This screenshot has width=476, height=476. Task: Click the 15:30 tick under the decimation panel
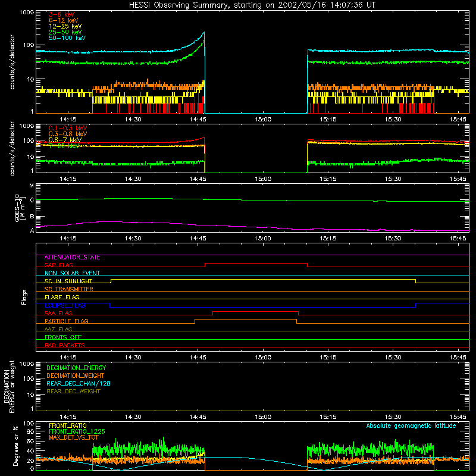tap(393, 417)
